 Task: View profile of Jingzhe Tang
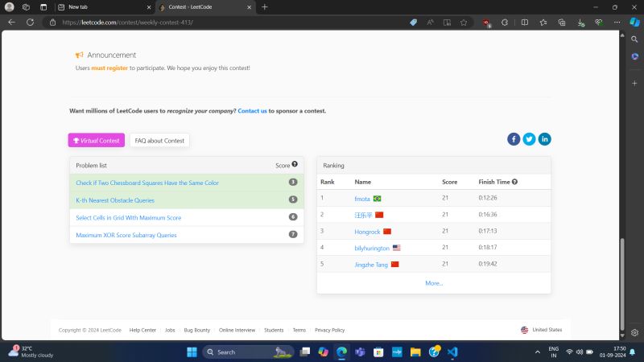[371, 265]
